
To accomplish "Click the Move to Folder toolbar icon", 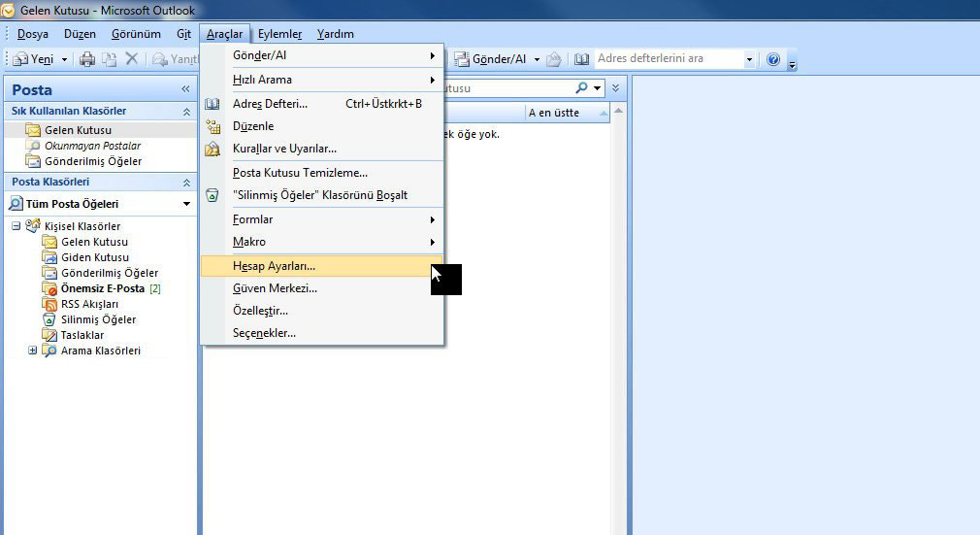I will click(x=110, y=59).
